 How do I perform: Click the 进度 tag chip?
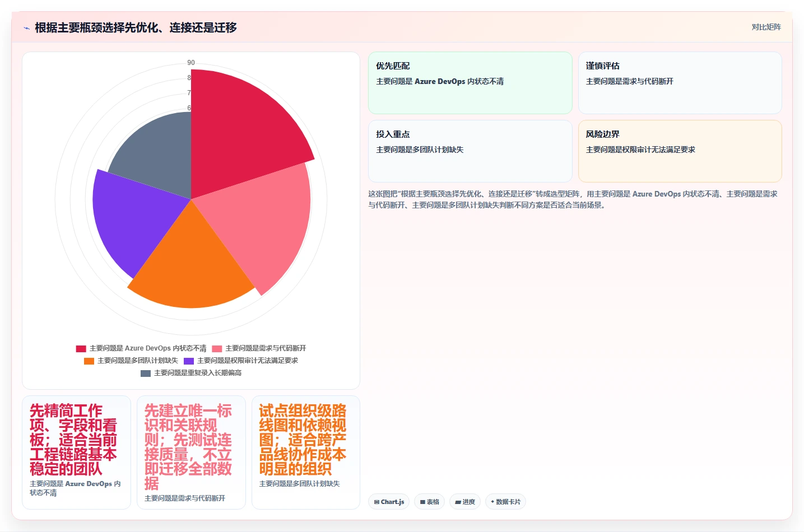[465, 502]
